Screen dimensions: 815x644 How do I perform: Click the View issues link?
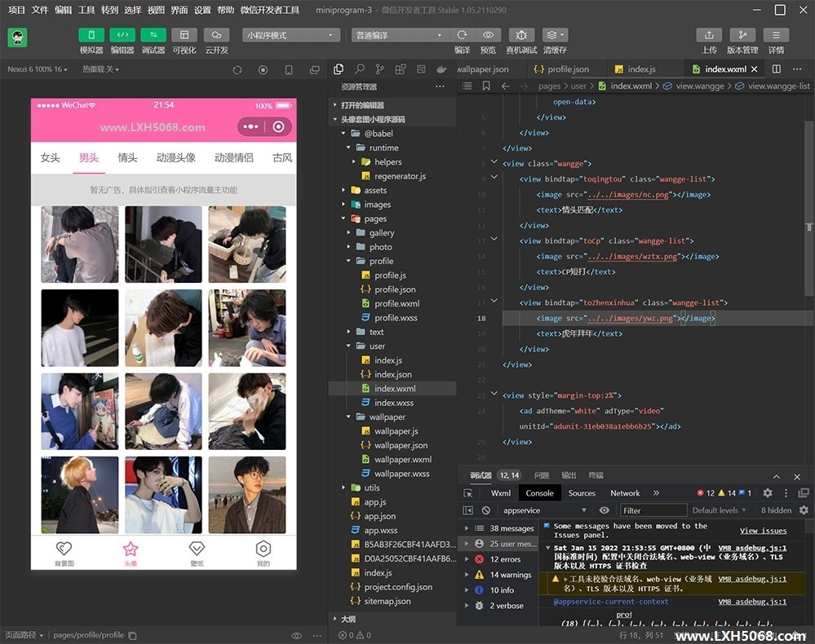[x=763, y=531]
